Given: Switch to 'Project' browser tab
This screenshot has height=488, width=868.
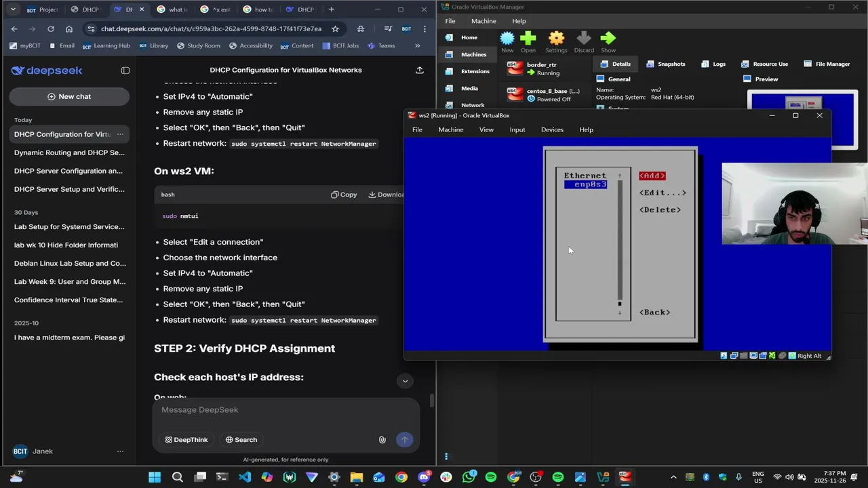Looking at the screenshot, I should coord(42,9).
